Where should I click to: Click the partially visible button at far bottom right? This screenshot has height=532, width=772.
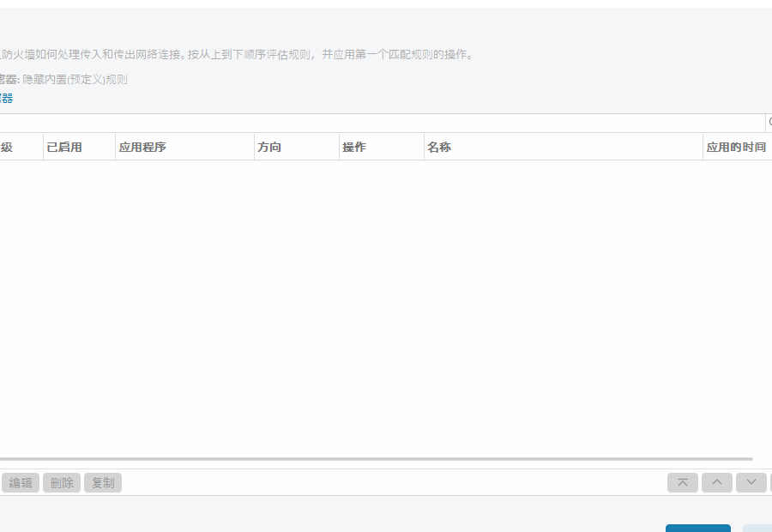pos(763,529)
